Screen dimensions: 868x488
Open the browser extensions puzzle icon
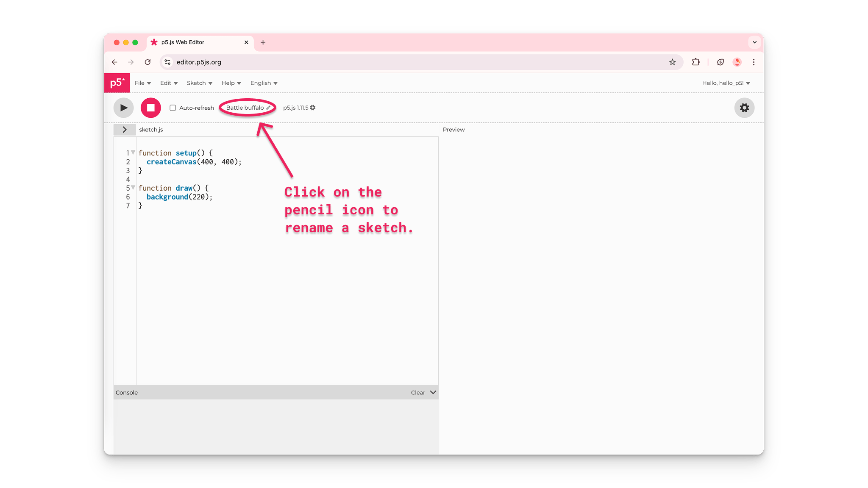coord(696,62)
